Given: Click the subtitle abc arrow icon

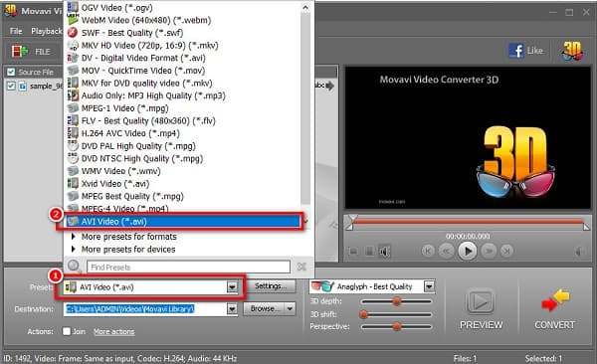Looking at the screenshot, I should tap(324, 86).
